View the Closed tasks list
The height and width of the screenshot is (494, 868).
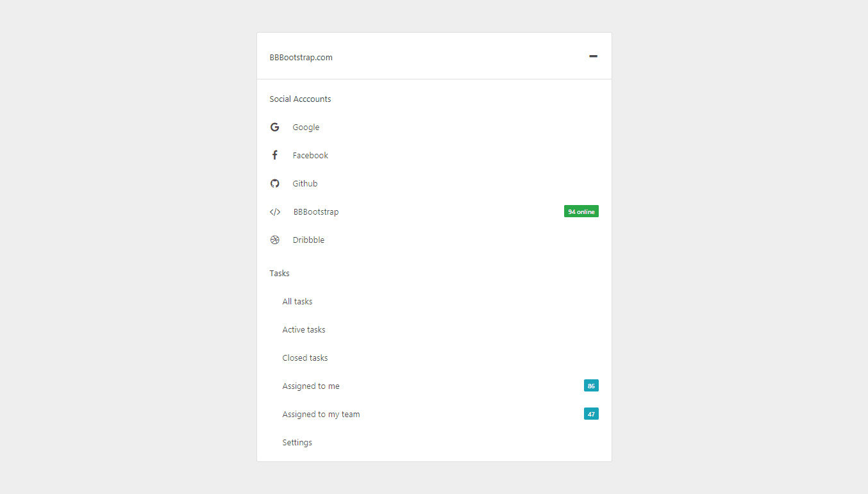point(305,358)
